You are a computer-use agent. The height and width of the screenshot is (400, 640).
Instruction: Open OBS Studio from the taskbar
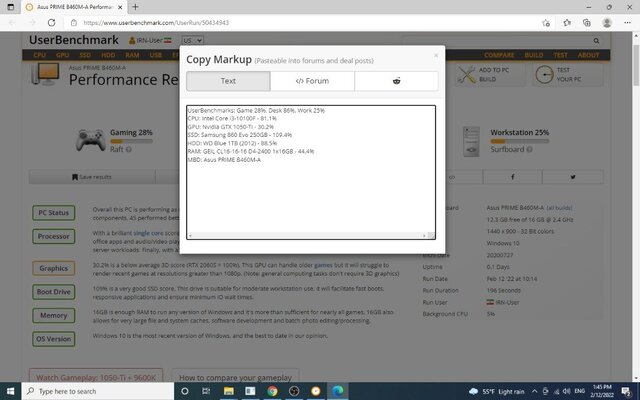click(x=294, y=391)
